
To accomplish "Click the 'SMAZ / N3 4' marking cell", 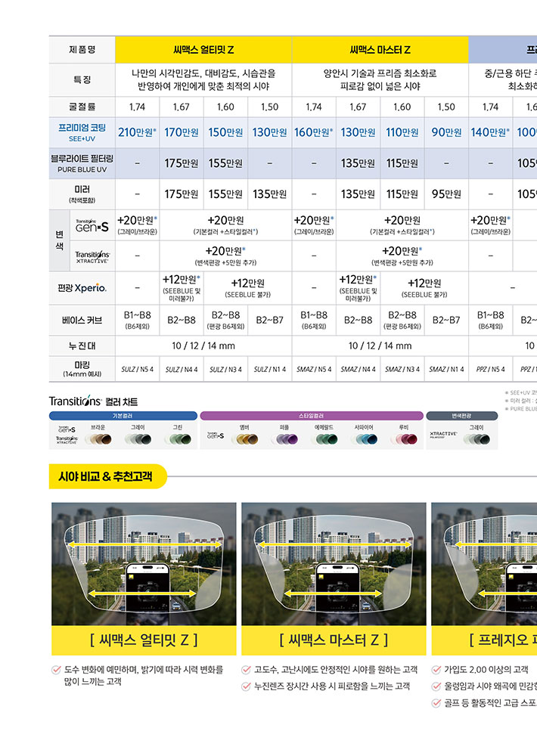I will click(402, 370).
